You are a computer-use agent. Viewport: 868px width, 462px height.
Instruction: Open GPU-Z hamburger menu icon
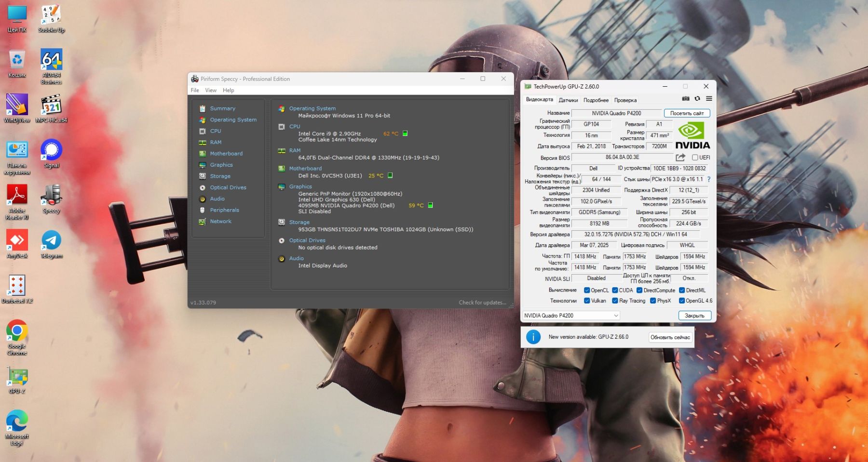click(709, 99)
